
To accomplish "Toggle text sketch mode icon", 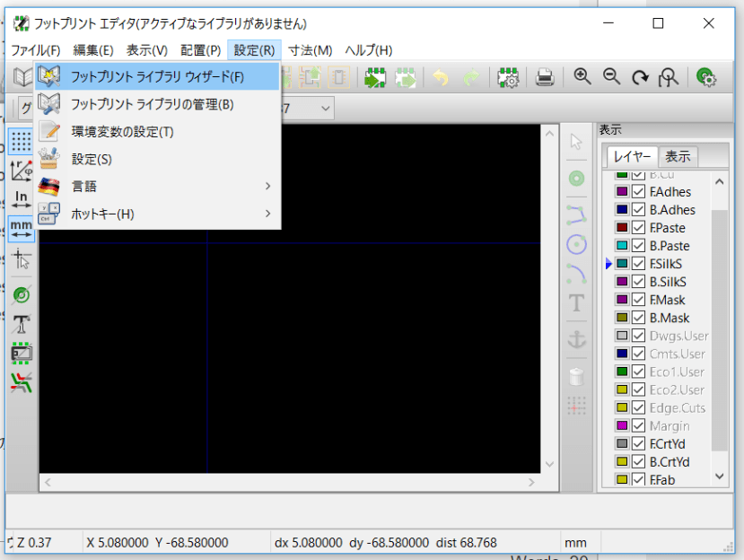I will coord(21,324).
